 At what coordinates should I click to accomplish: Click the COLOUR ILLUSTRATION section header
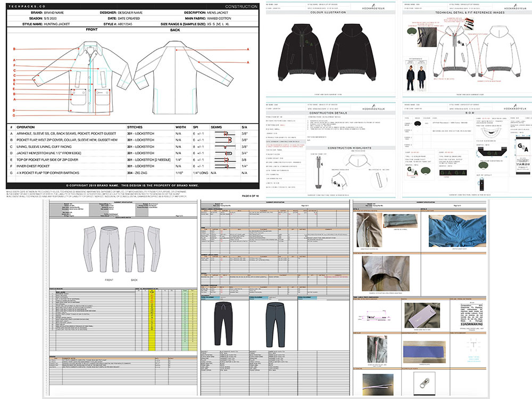pos(328,13)
